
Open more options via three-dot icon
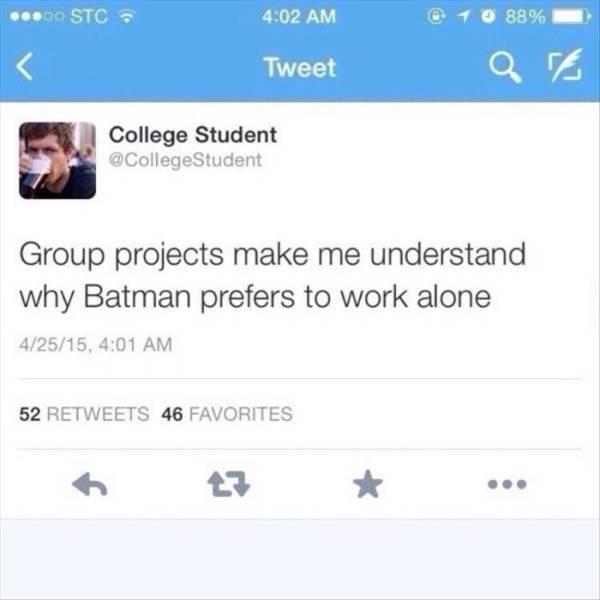pos(507,484)
